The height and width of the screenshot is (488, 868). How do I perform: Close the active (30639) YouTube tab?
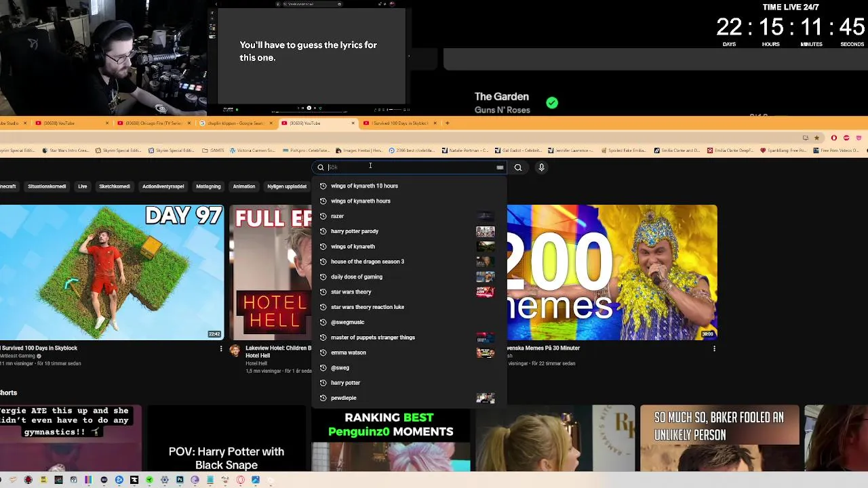tap(353, 123)
